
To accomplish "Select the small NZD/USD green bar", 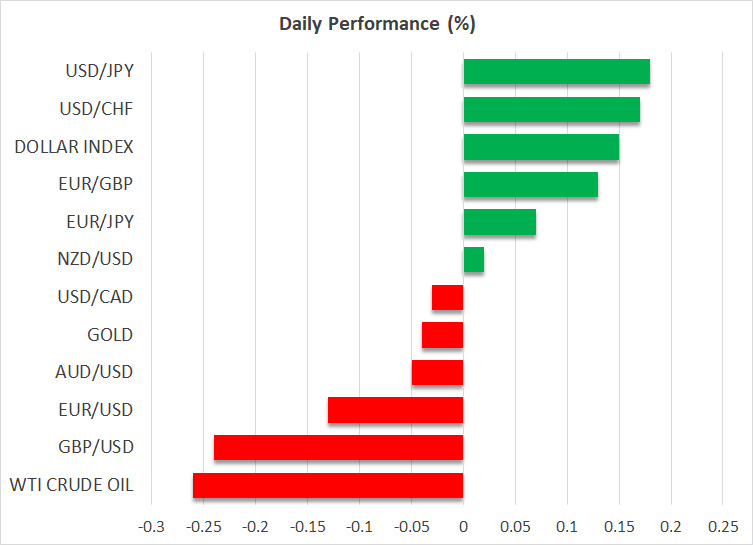I will pos(473,260).
